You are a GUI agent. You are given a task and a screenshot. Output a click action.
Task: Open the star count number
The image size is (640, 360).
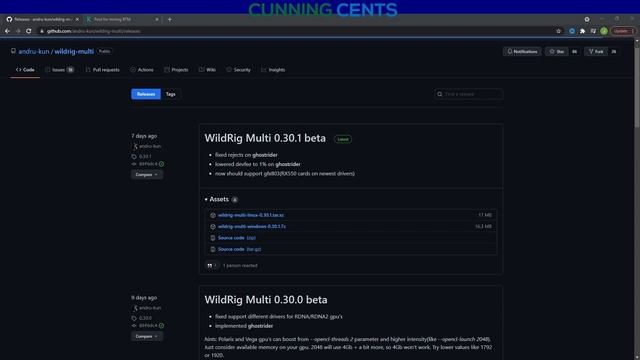574,51
